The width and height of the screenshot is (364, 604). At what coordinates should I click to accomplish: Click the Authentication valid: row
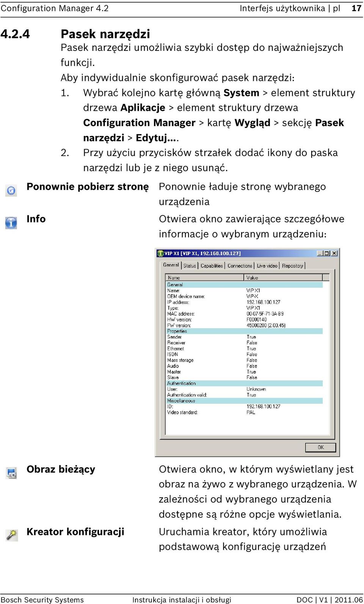[x=245, y=395]
